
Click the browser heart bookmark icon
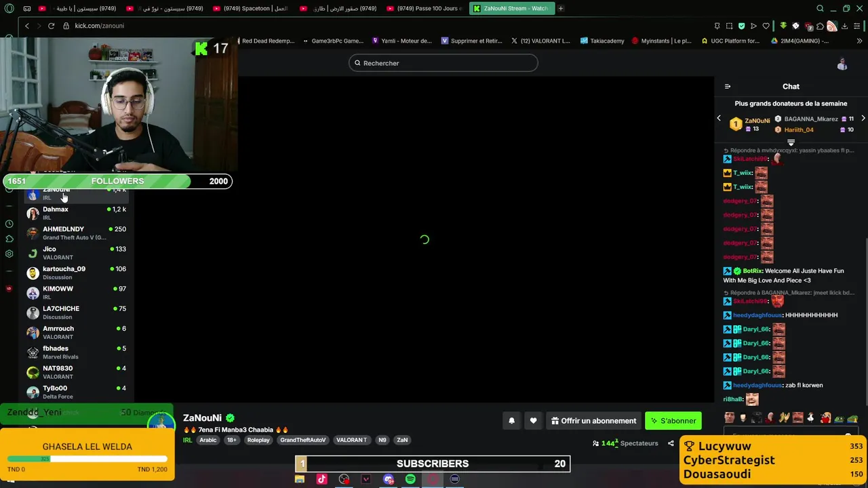pos(766,26)
